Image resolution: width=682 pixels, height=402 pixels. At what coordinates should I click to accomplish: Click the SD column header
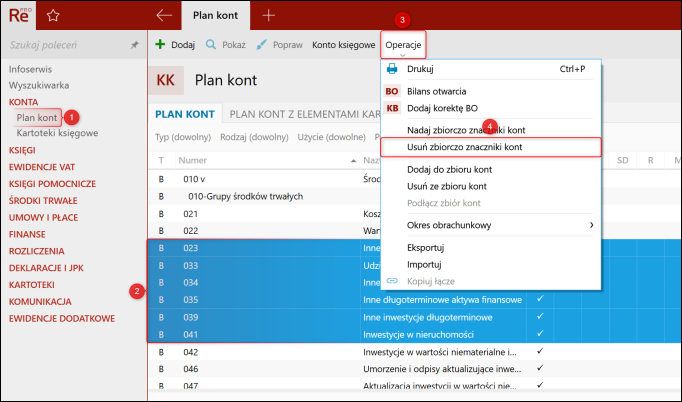pos(622,160)
